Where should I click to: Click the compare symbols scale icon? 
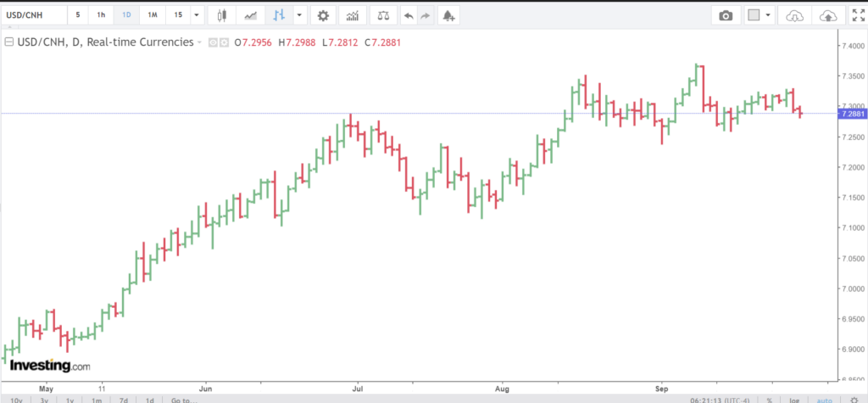[x=384, y=15]
